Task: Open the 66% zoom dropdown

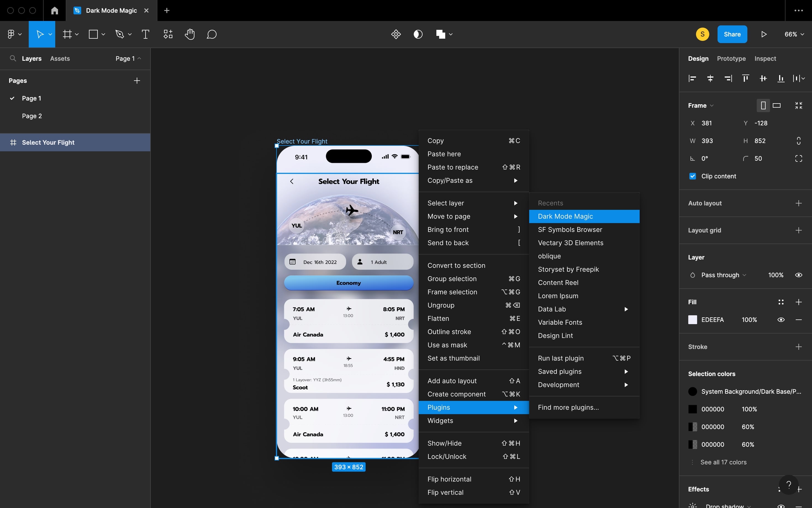Action: (794, 34)
